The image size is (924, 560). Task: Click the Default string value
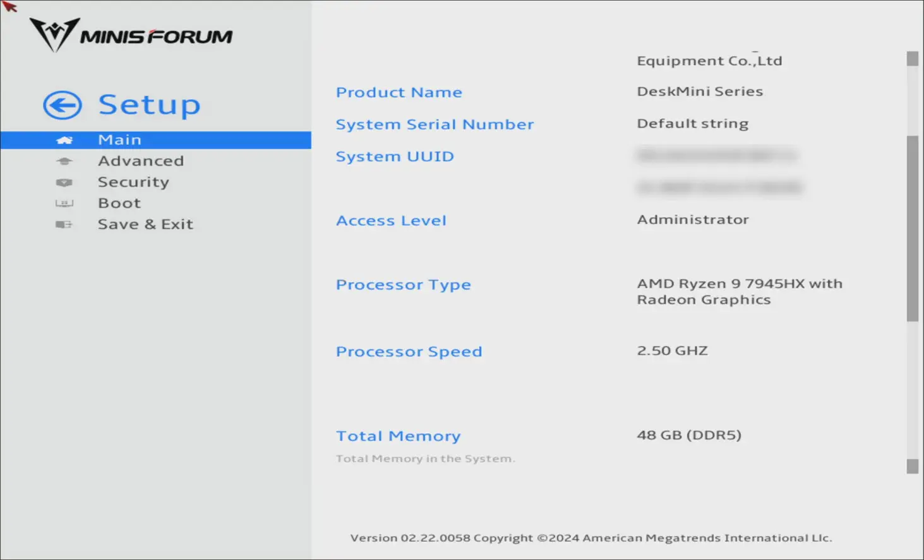(693, 124)
